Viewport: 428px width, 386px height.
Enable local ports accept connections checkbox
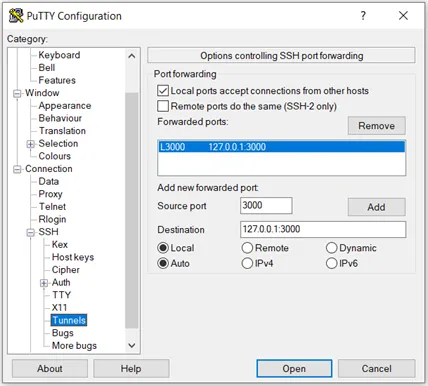pyautogui.click(x=163, y=91)
